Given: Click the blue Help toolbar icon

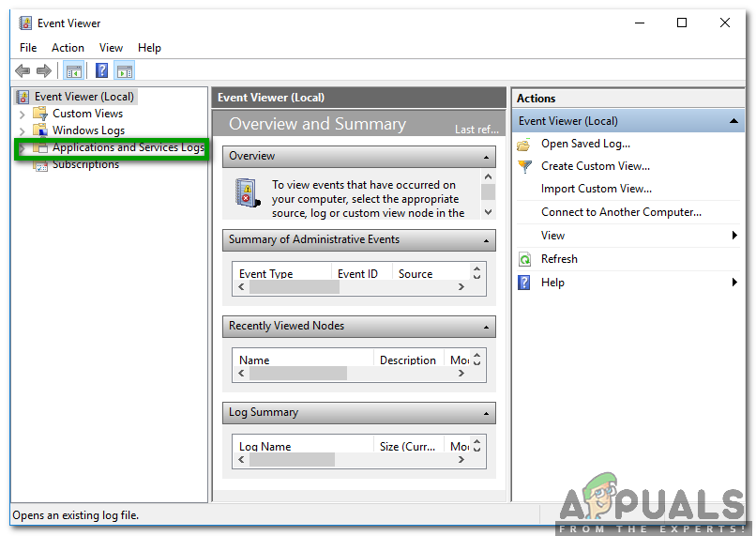Looking at the screenshot, I should click(x=101, y=71).
